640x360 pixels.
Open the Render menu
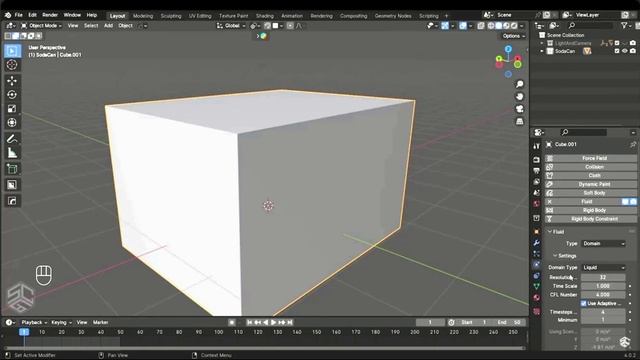(x=50, y=15)
